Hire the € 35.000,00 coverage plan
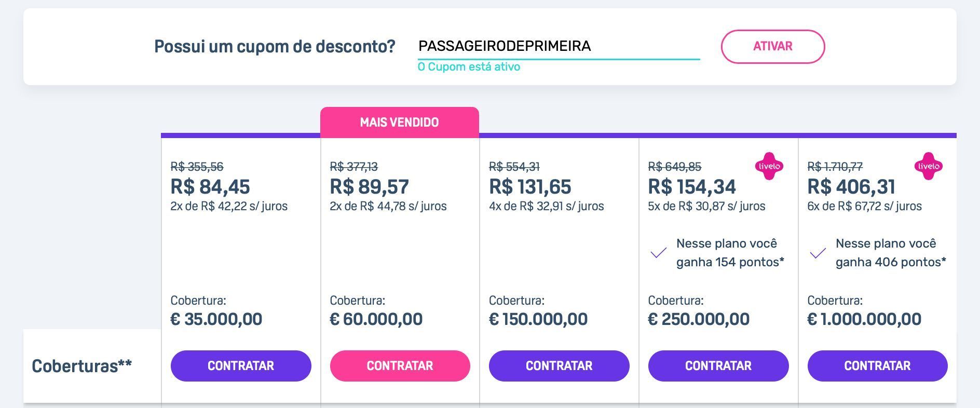The height and width of the screenshot is (408, 980). click(x=241, y=366)
